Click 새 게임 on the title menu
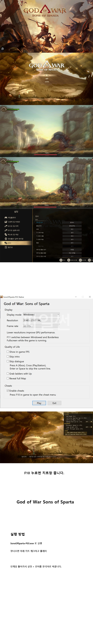 tap(47, 75)
